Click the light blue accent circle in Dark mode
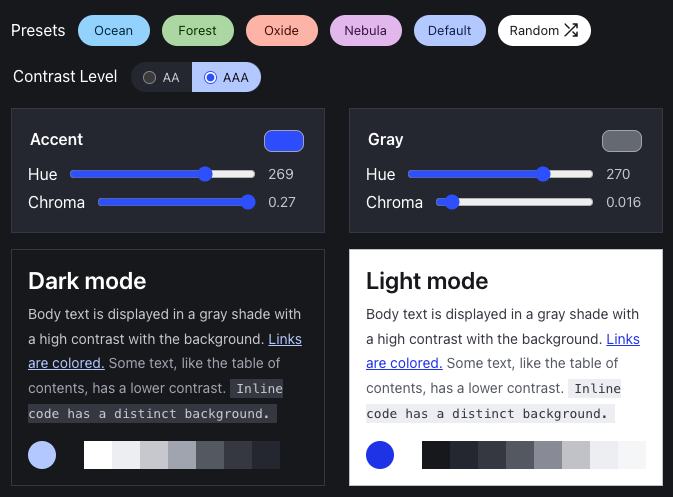The image size is (673, 497). (x=42, y=455)
